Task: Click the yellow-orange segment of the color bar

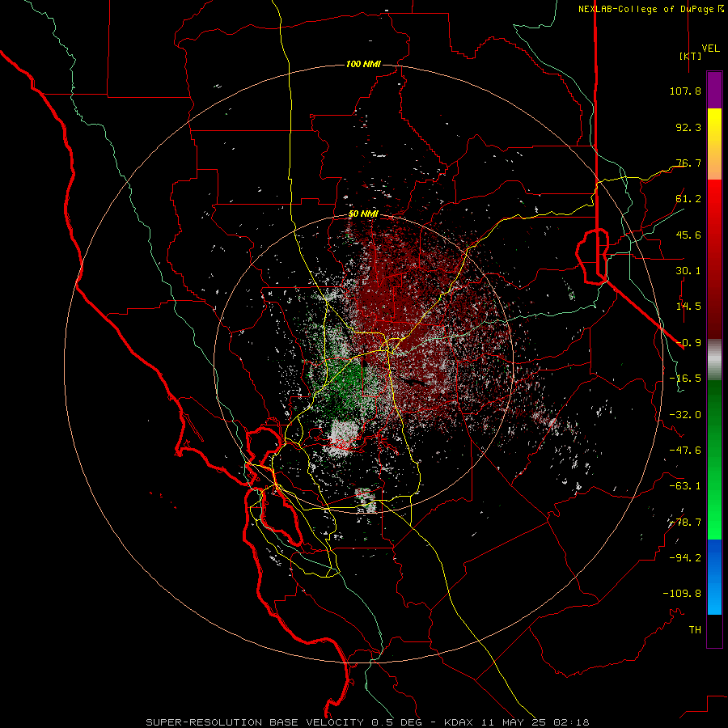Action: (x=714, y=144)
